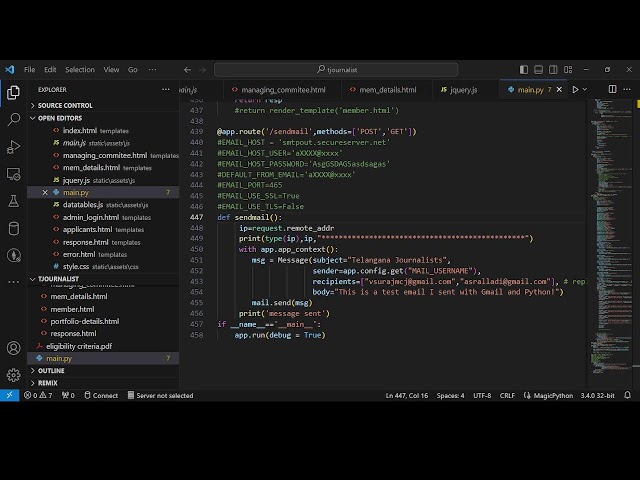
Task: Open notifications bell in status bar
Action: click(x=627, y=395)
